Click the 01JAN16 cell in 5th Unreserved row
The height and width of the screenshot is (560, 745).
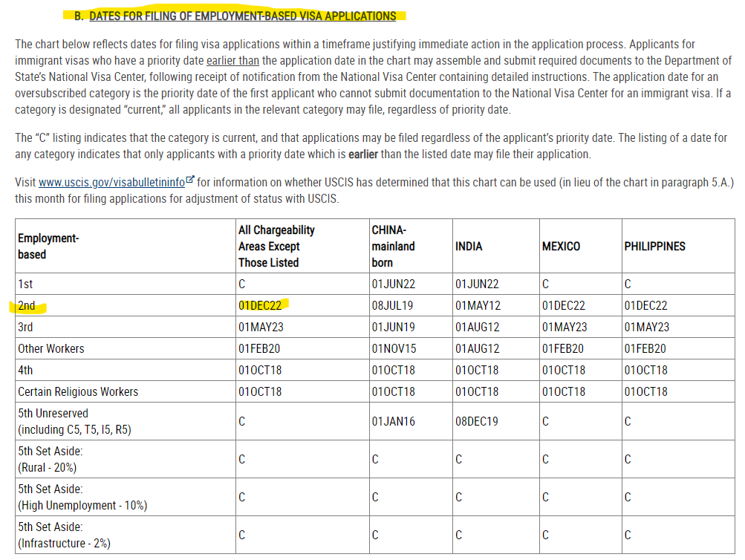(394, 421)
